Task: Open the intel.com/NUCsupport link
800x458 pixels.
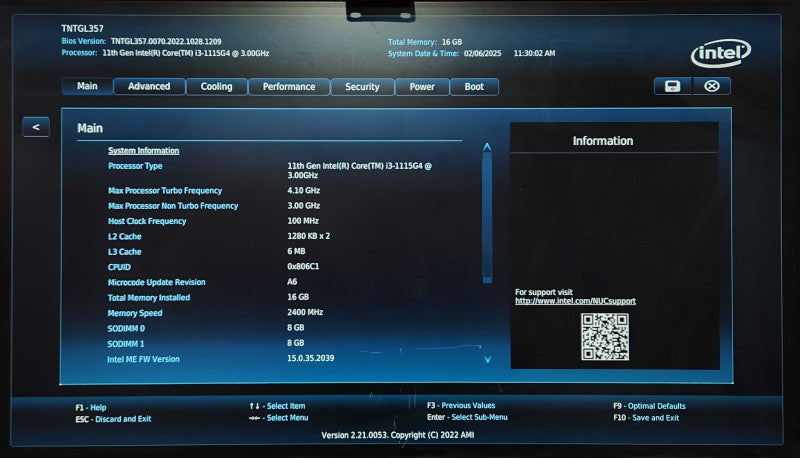Action: (x=575, y=301)
